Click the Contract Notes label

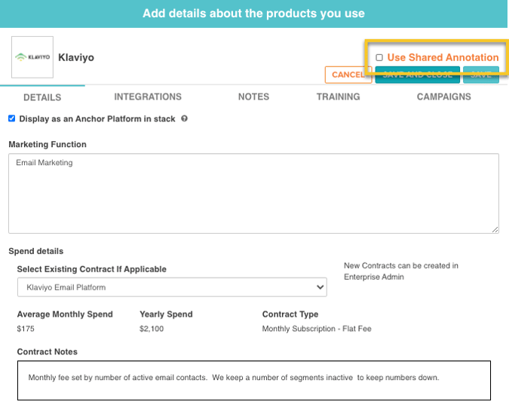(x=48, y=352)
